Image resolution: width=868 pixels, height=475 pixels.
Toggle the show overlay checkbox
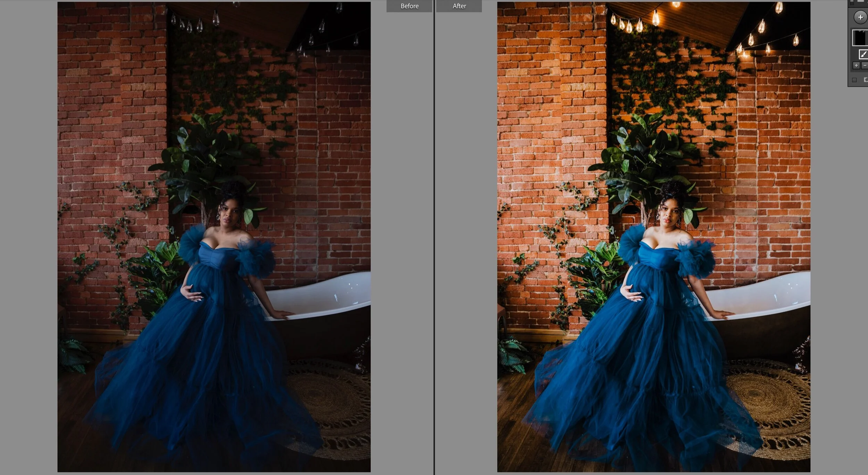point(854,80)
